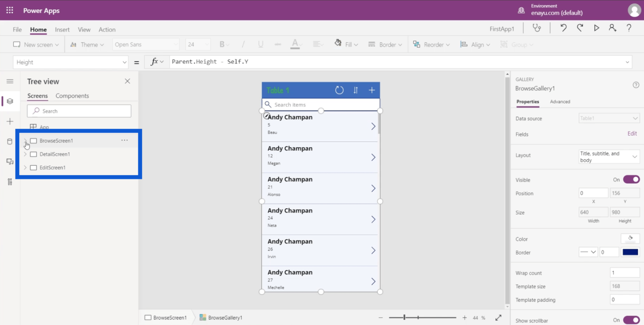Image resolution: width=644 pixels, height=325 pixels.
Task: Click the user account avatar
Action: pos(634,10)
